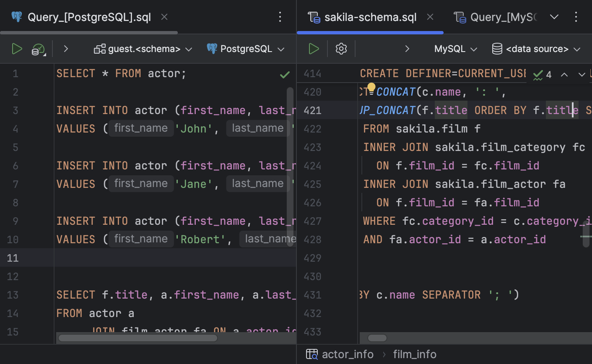Click the execute-in-session icon beside the play button
The image size is (592, 364).
38,49
